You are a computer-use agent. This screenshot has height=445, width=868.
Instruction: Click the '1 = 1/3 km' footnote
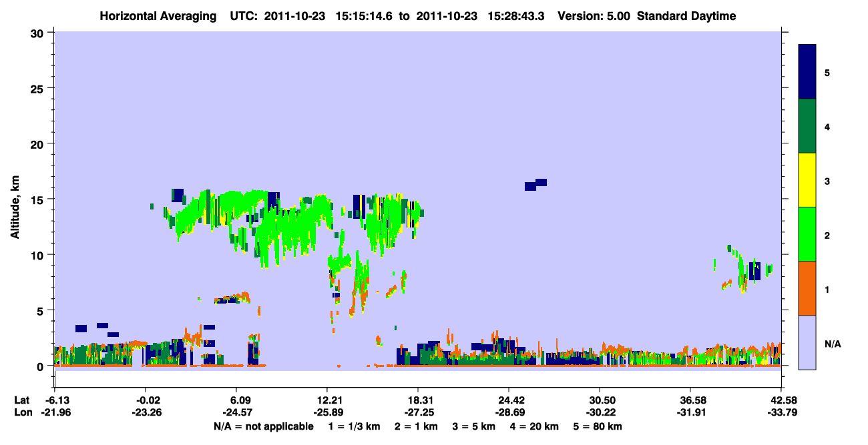pyautogui.click(x=355, y=426)
